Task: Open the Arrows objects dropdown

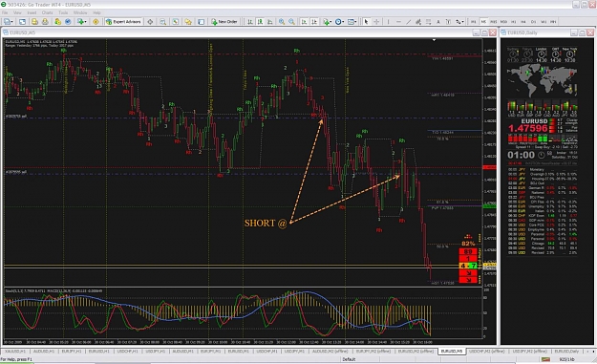Action: pyautogui.click(x=459, y=22)
